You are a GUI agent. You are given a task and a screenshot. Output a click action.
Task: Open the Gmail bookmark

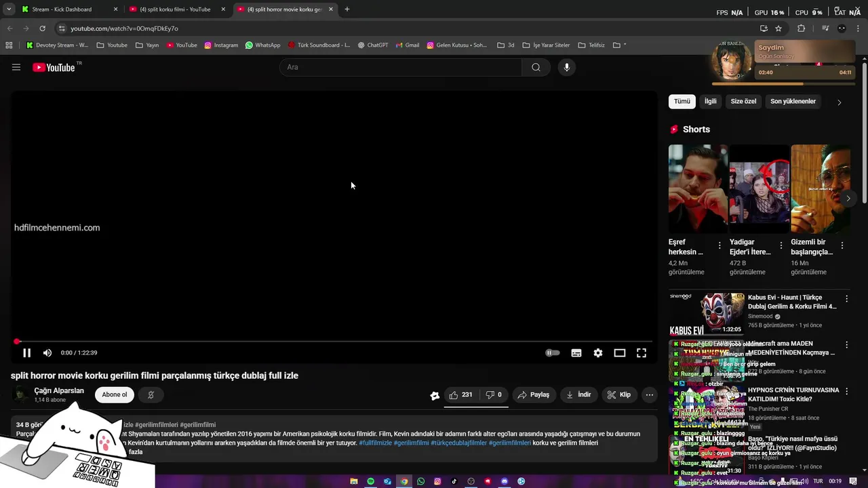(407, 45)
